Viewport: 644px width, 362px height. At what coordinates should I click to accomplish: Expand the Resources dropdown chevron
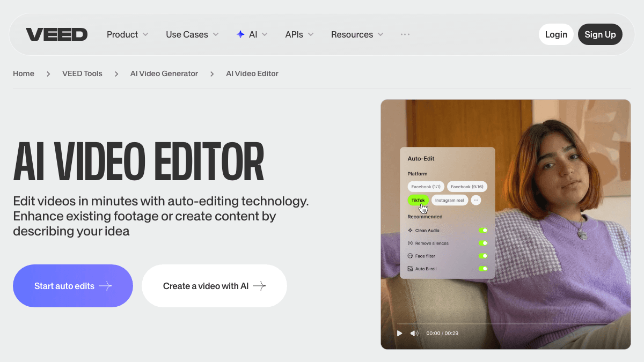pos(380,34)
